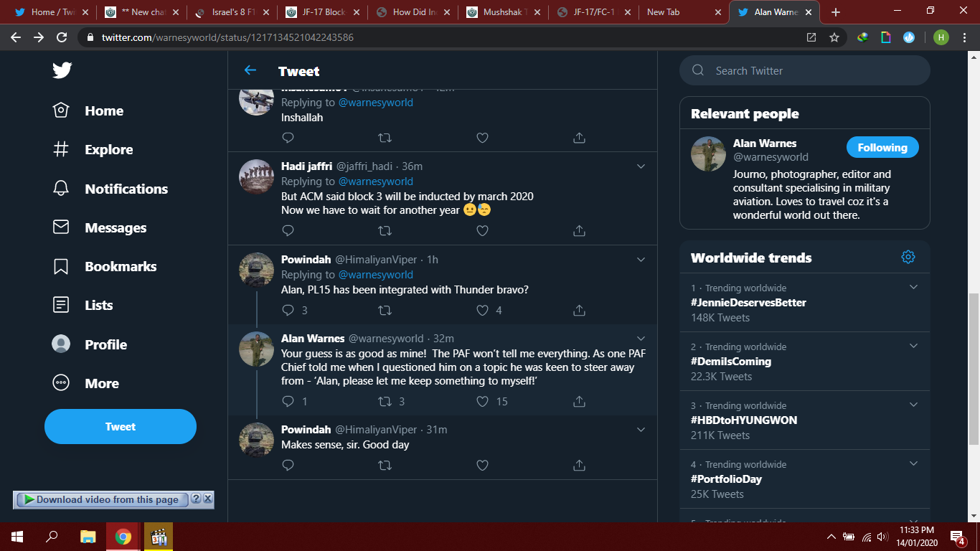Like Hadi jaffri's tweet
Image resolution: width=980 pixels, height=551 pixels.
pos(482,231)
